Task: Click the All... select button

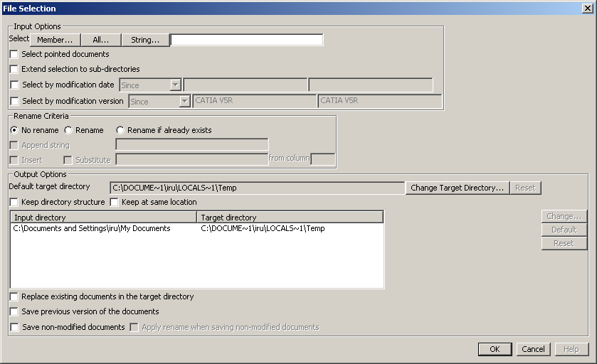Action: pyautogui.click(x=101, y=40)
